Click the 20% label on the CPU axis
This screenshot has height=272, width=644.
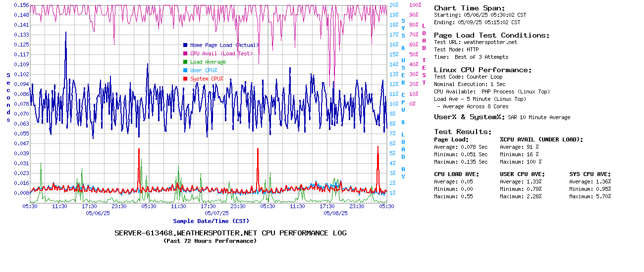[394, 5]
